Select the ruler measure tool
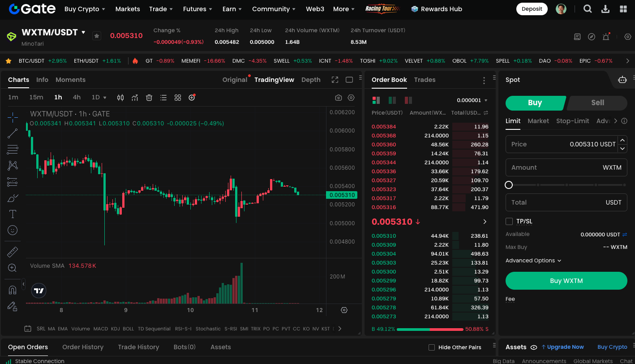The width and height of the screenshot is (635, 364). pyautogui.click(x=13, y=252)
